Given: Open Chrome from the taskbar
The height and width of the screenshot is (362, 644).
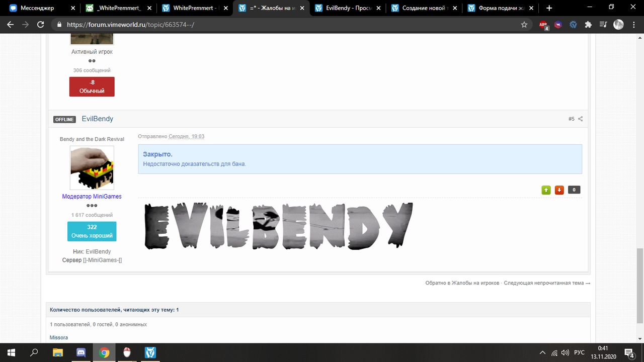Looking at the screenshot, I should click(104, 352).
